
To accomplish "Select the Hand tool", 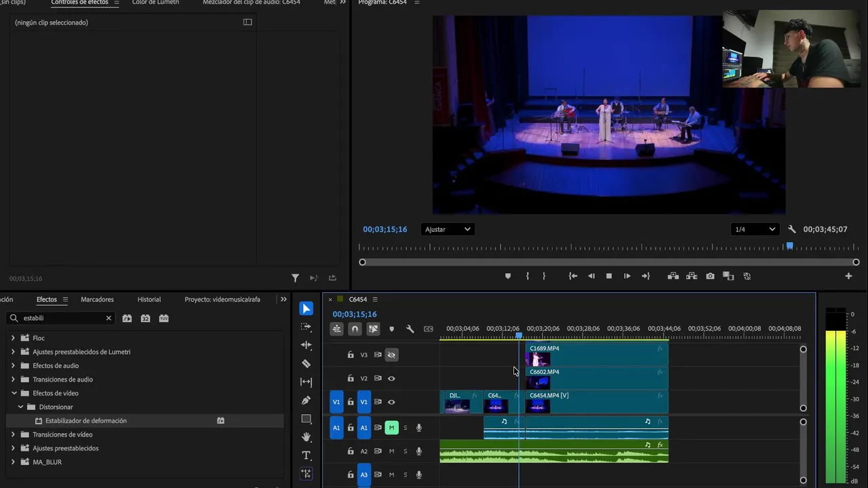I will coord(307,437).
